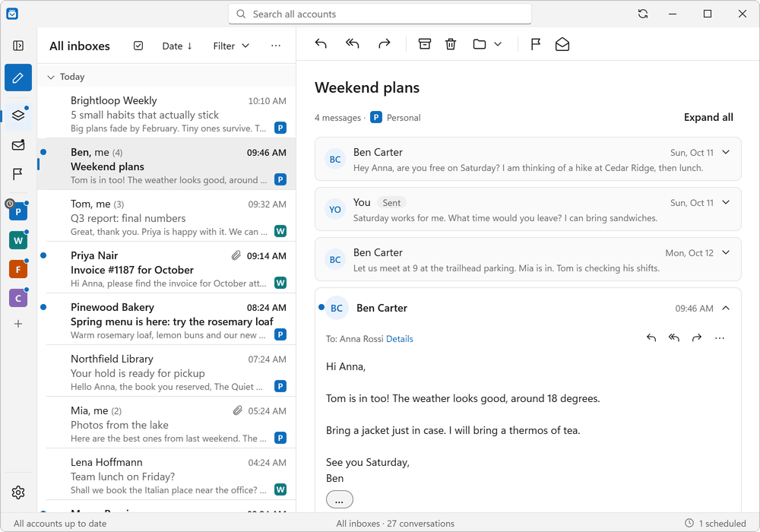Reply to the 09:46 AM message inline
Viewport: 760px width, 532px height.
click(651, 337)
